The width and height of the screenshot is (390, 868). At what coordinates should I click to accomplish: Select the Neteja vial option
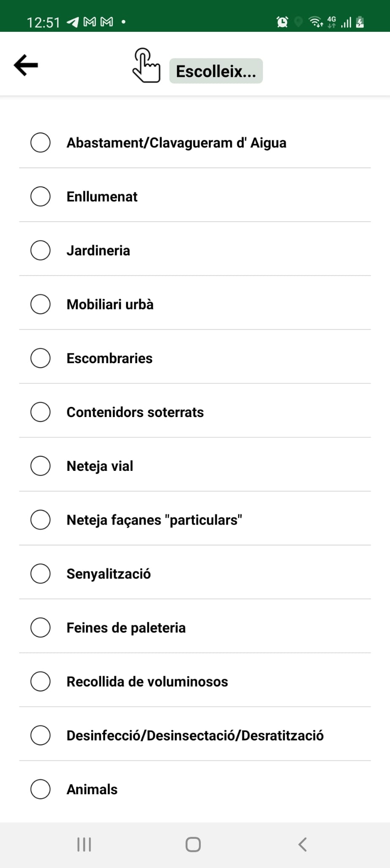click(41, 465)
